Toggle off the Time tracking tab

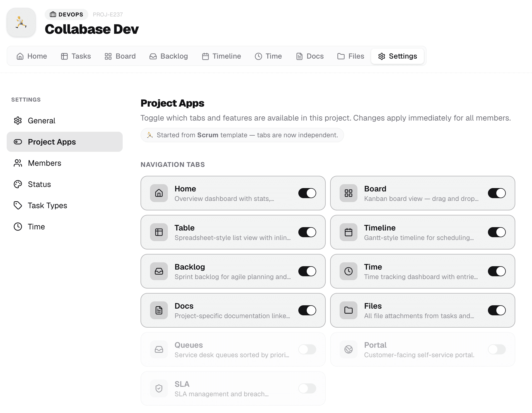pos(497,271)
